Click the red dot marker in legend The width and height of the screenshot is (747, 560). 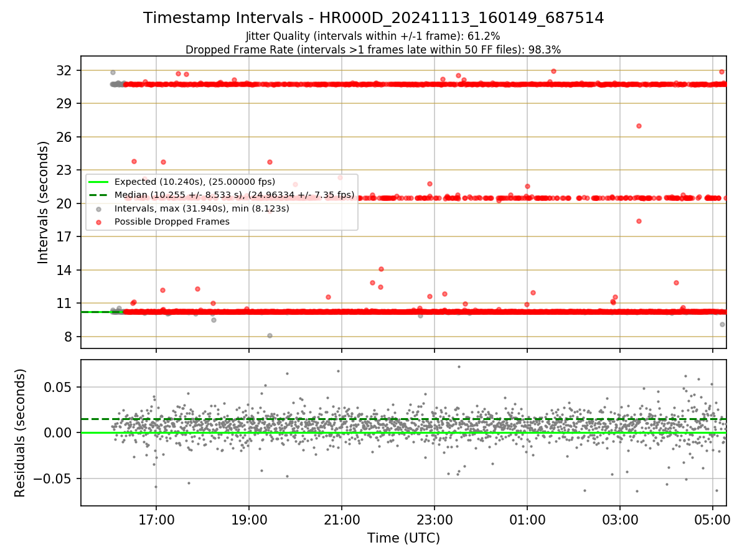tap(99, 222)
